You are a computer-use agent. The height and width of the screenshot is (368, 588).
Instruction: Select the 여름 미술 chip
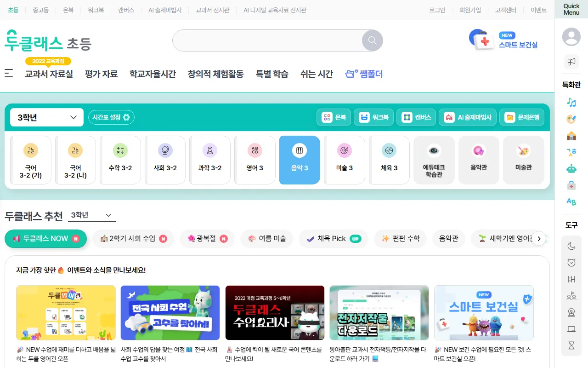coord(267,238)
